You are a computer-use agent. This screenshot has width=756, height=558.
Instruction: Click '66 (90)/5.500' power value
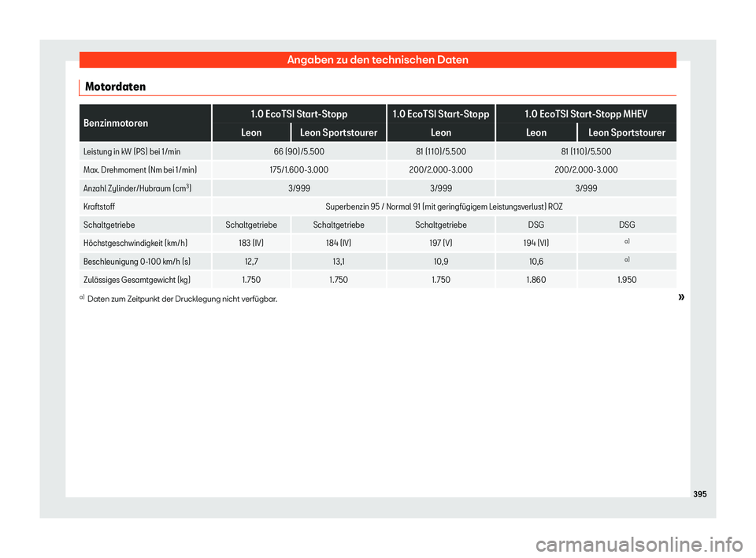pyautogui.click(x=299, y=151)
